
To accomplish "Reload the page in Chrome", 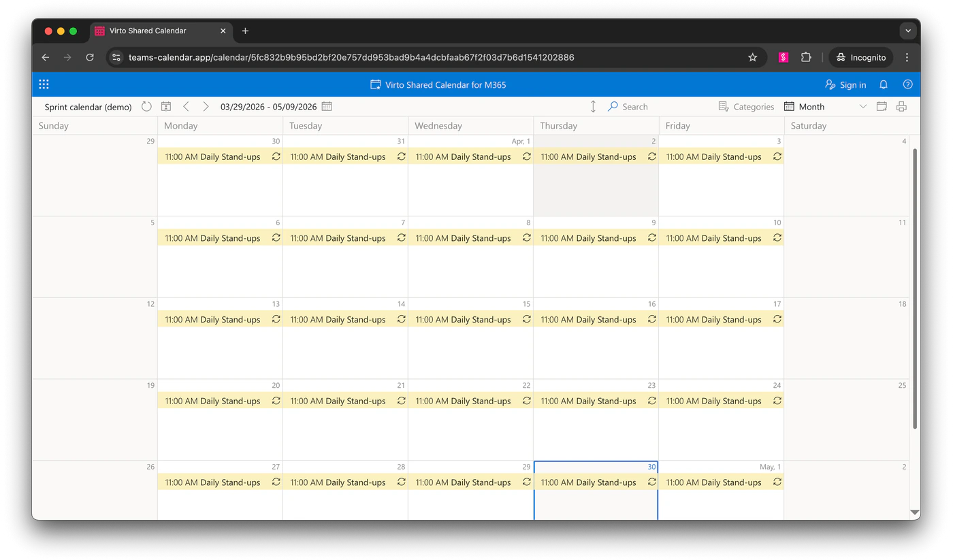I will [89, 58].
